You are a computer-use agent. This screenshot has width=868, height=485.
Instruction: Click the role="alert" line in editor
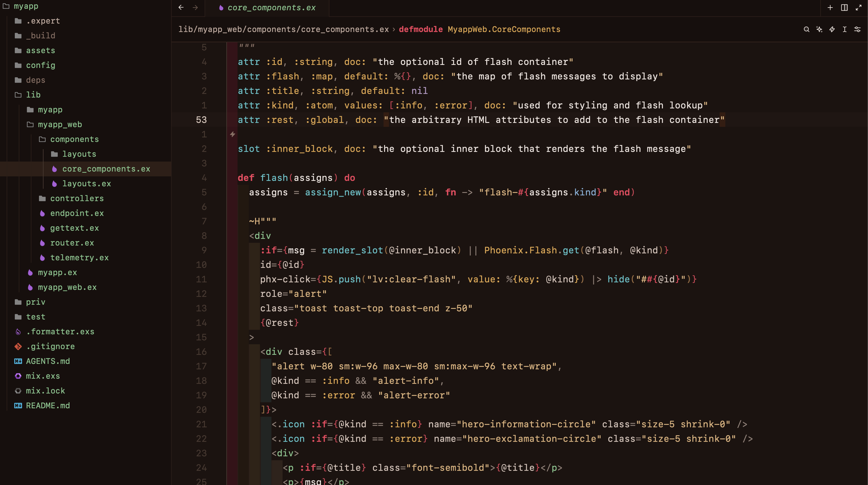[293, 294]
